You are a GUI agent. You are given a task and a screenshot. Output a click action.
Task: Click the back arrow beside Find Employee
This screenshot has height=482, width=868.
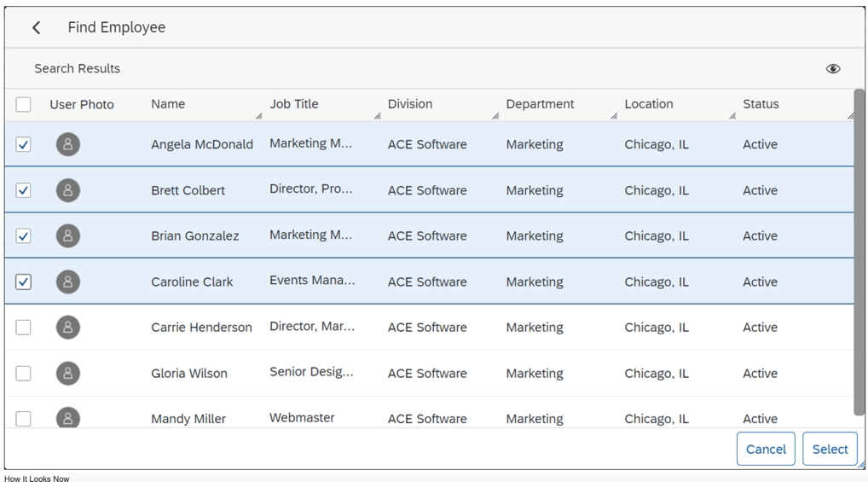[36, 27]
